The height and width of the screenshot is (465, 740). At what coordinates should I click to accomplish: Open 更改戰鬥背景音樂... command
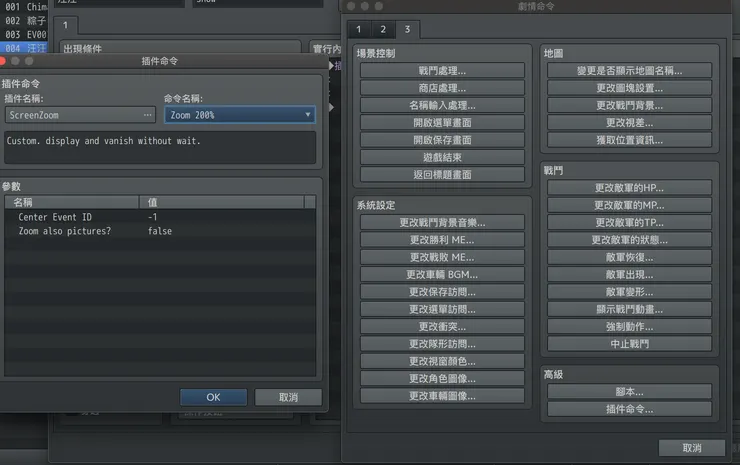coord(442,222)
